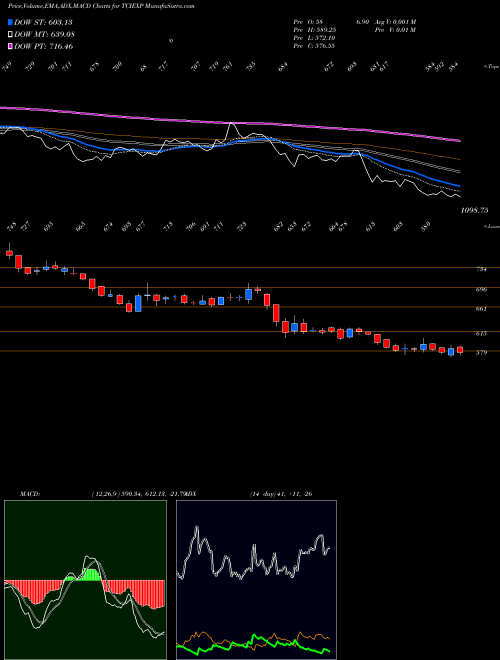Click the 'Lows' axis label at the right edge

click(x=491, y=226)
